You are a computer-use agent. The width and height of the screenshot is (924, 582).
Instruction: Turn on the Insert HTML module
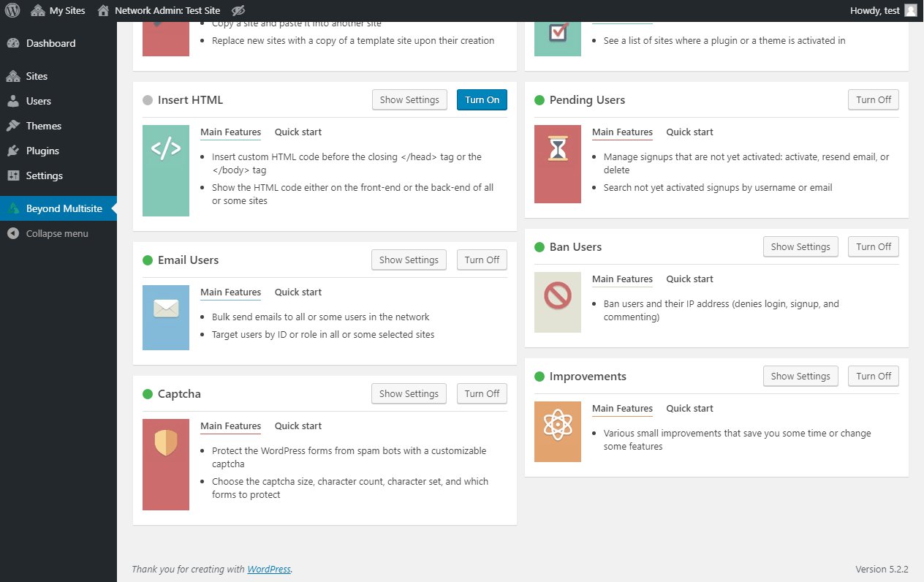coord(481,99)
